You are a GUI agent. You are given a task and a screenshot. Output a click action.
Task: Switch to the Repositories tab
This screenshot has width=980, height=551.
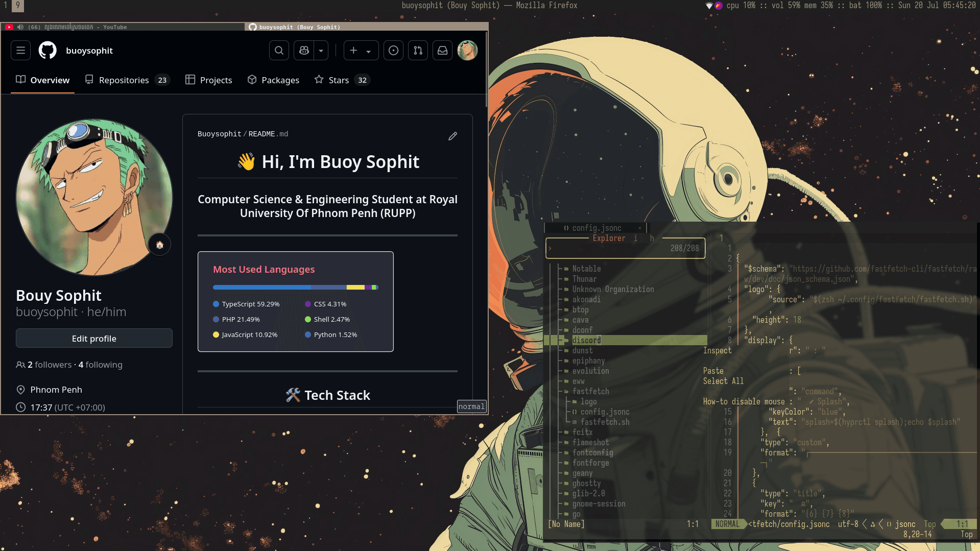[124, 80]
